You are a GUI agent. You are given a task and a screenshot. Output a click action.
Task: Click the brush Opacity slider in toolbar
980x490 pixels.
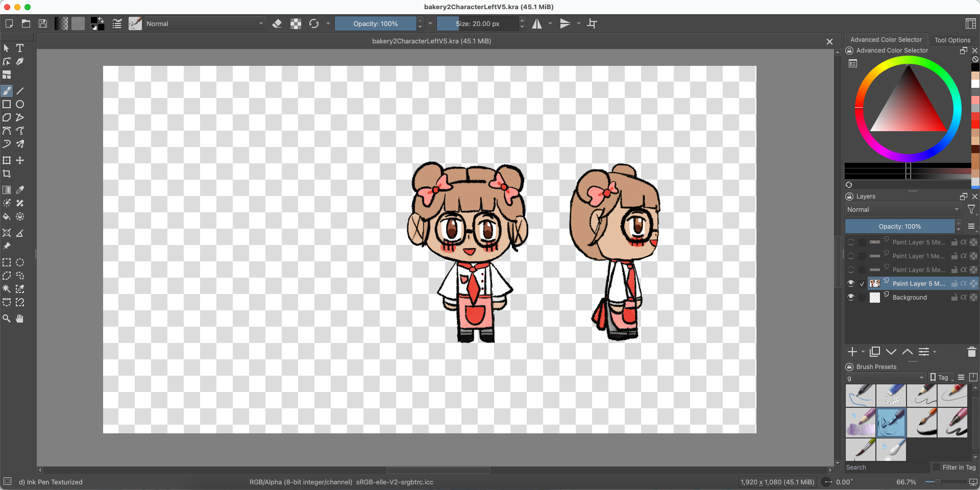(376, 23)
